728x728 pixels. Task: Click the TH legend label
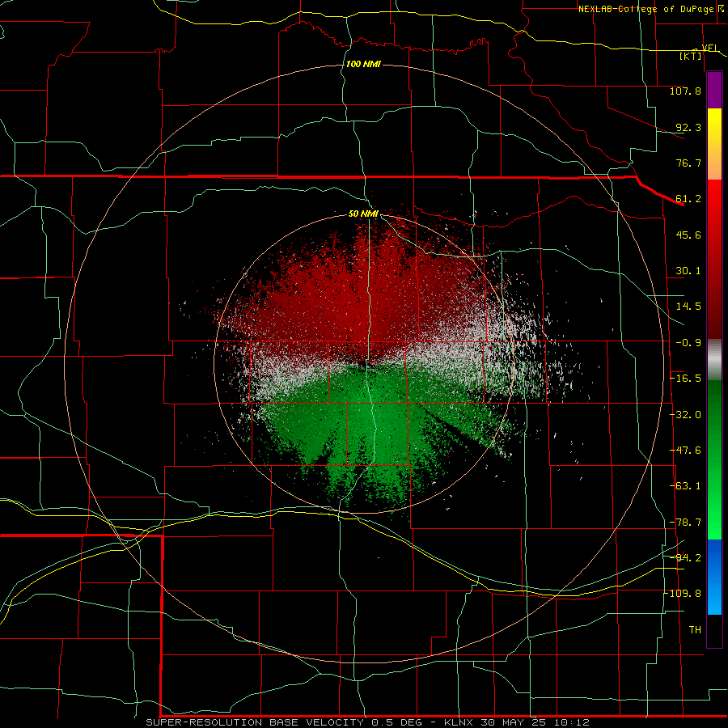pos(695,630)
